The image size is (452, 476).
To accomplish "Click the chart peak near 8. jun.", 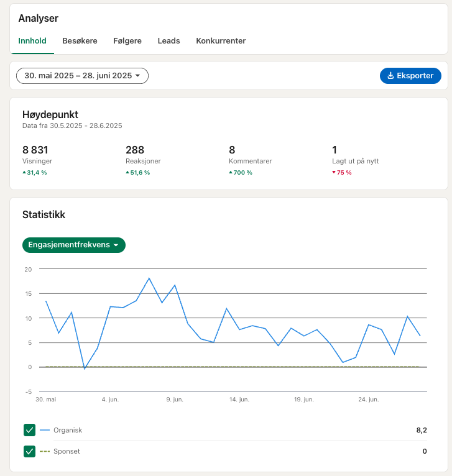I will click(x=149, y=278).
